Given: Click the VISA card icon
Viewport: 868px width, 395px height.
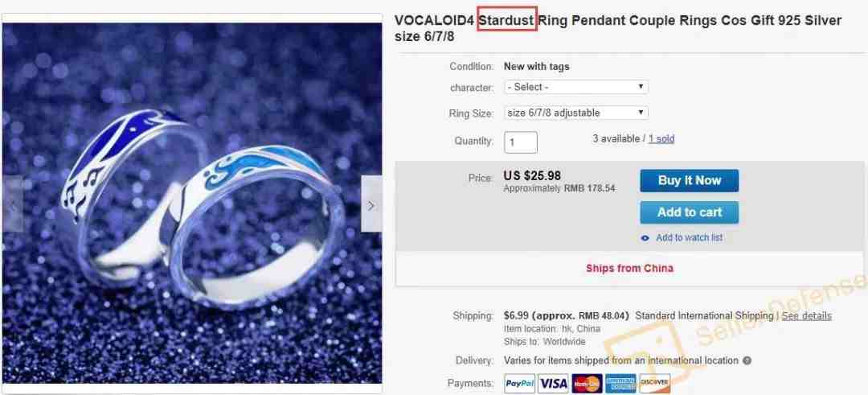Looking at the screenshot, I should click(x=553, y=384).
